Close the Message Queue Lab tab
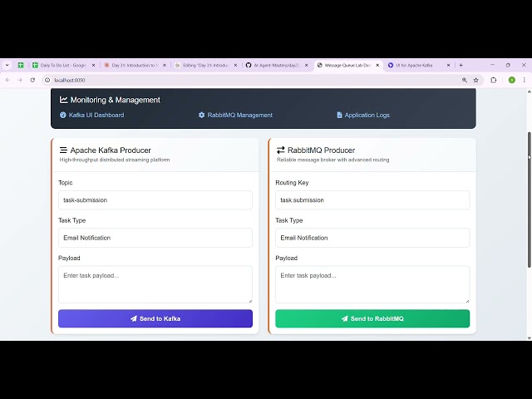532x399 pixels. [x=377, y=65]
